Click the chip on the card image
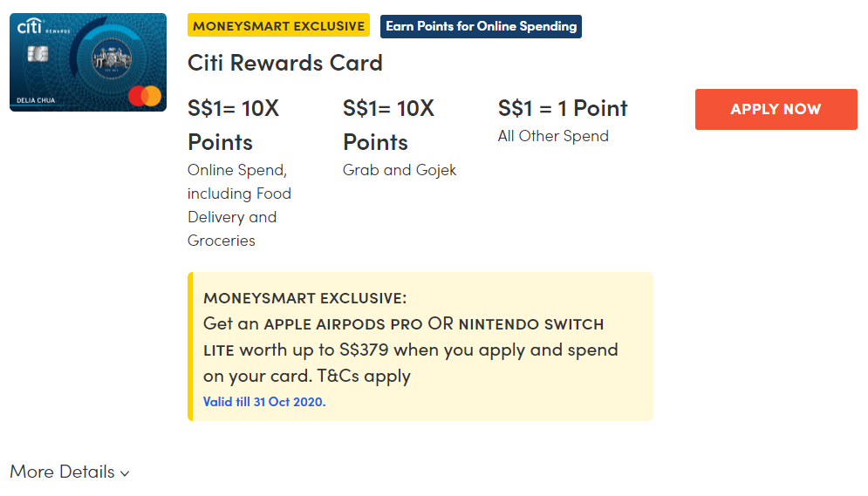Screen dimensions: 868x496 click(x=38, y=54)
